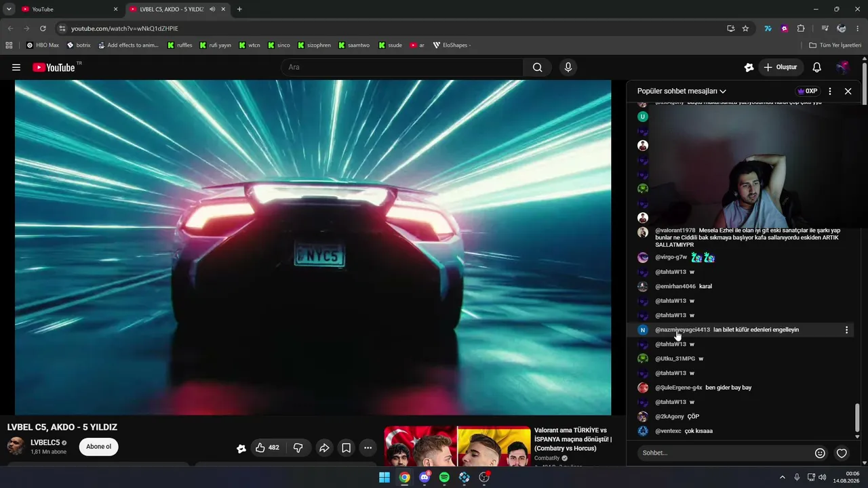This screenshot has height=488, width=868.
Task: Click the @valorant1978 chat username
Action: [675, 230]
